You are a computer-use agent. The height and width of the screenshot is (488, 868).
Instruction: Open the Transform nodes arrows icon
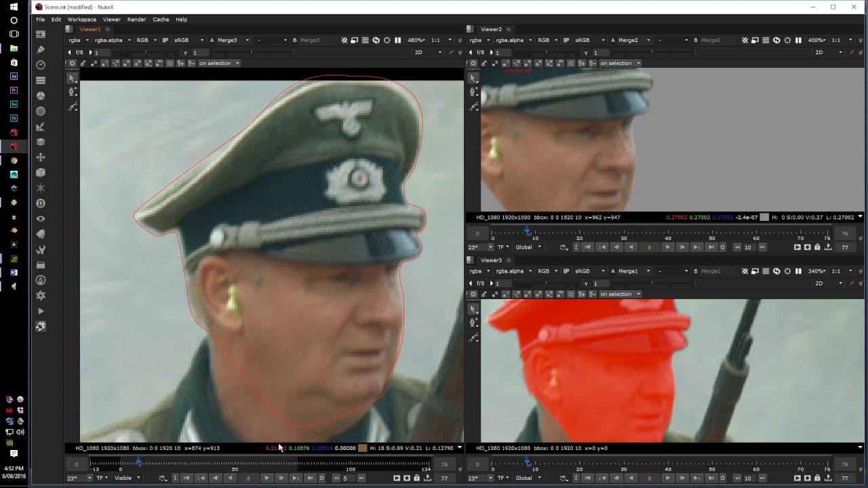pyautogui.click(x=41, y=157)
